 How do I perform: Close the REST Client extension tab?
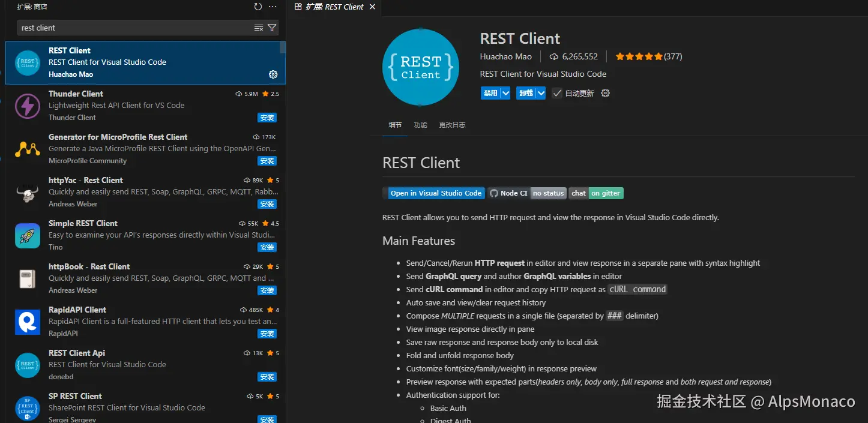[x=372, y=7]
